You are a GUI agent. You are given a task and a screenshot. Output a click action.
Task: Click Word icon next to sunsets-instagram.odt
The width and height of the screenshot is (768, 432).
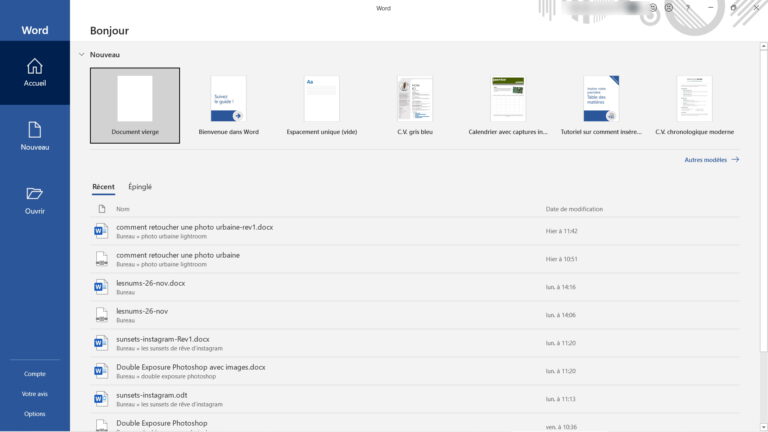tap(101, 398)
